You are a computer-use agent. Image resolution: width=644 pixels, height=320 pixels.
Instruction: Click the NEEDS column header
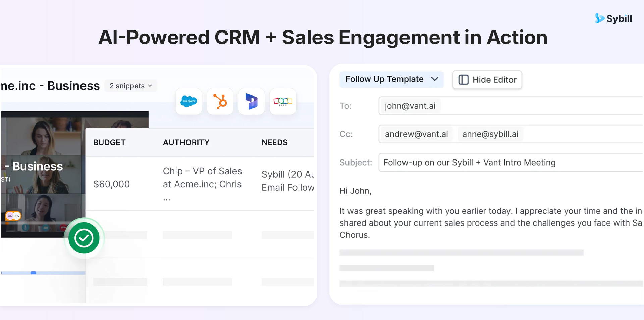click(x=275, y=142)
